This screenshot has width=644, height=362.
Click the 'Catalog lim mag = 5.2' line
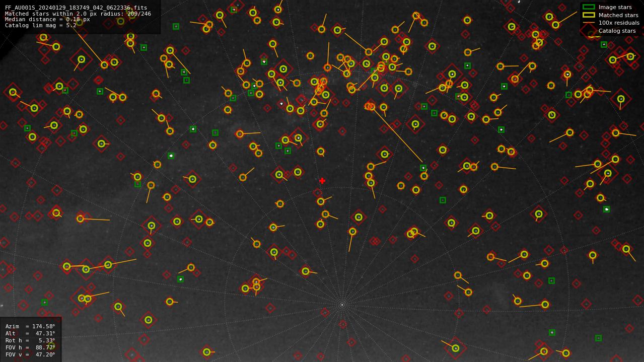[41, 25]
